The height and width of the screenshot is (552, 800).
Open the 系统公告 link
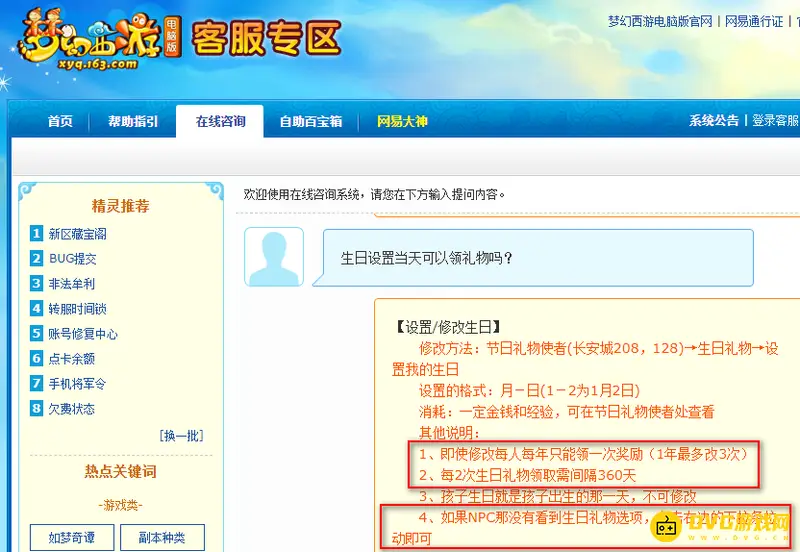point(714,120)
